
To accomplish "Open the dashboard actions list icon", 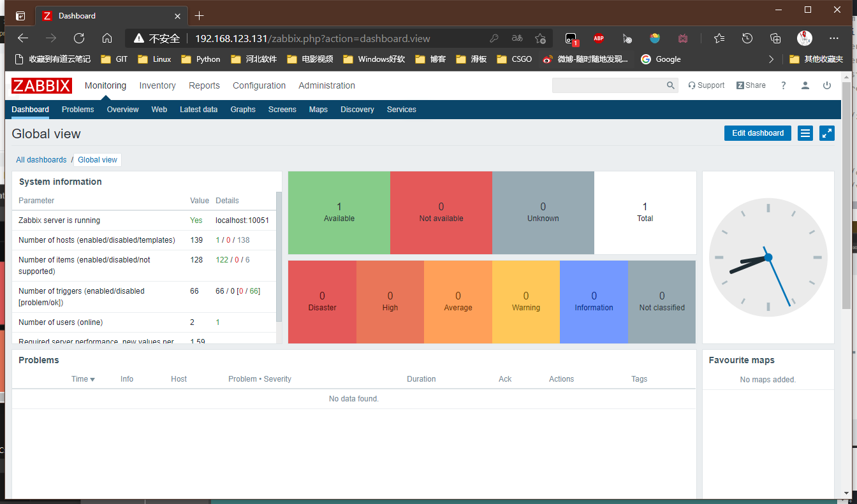I will 805,133.
